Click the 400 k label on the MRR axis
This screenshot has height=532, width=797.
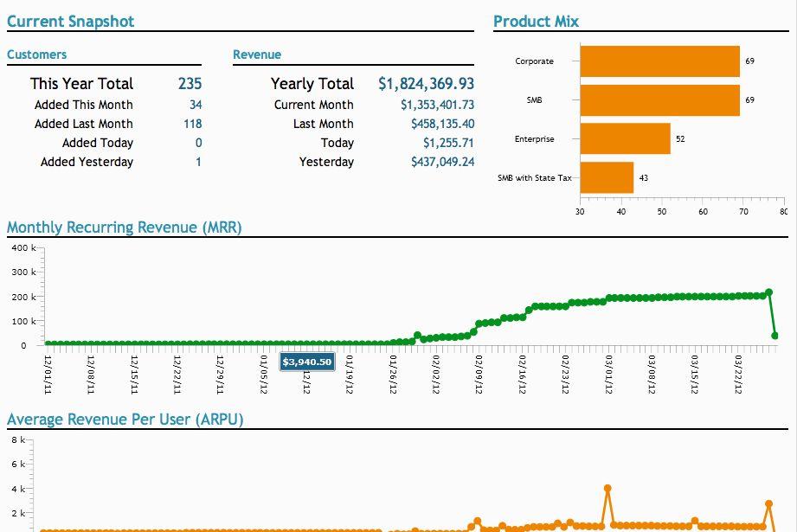[x=23, y=248]
